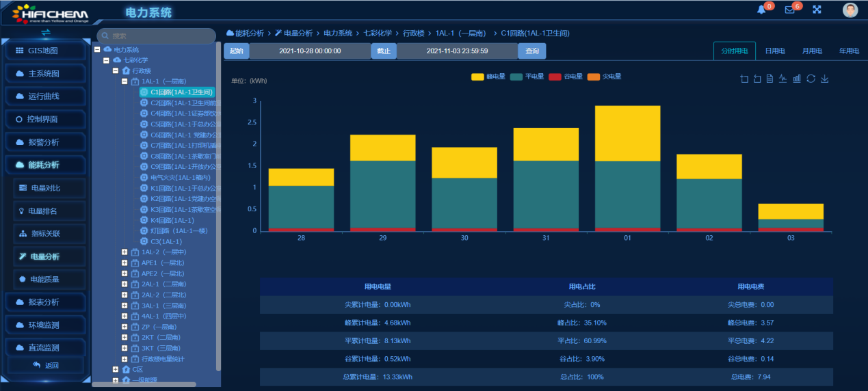
Task: Click the notification bell icon
Action: coord(761,10)
